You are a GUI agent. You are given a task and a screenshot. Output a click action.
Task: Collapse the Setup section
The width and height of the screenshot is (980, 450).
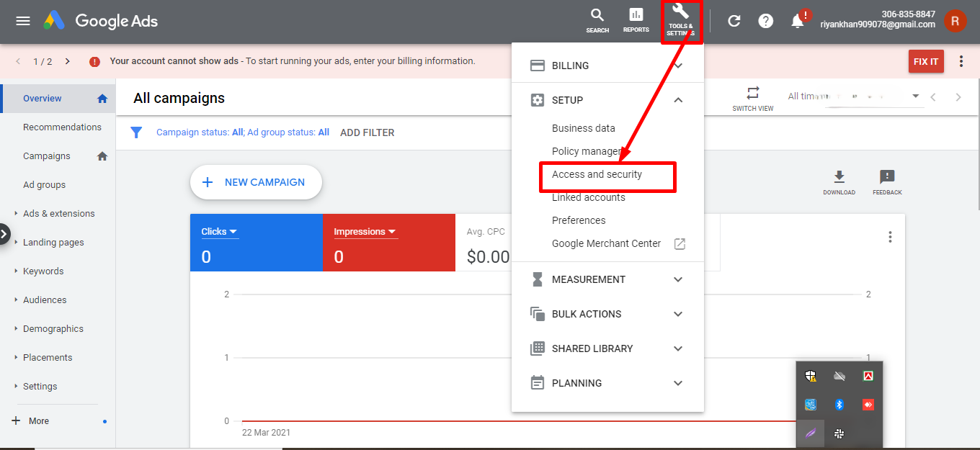pyautogui.click(x=678, y=100)
